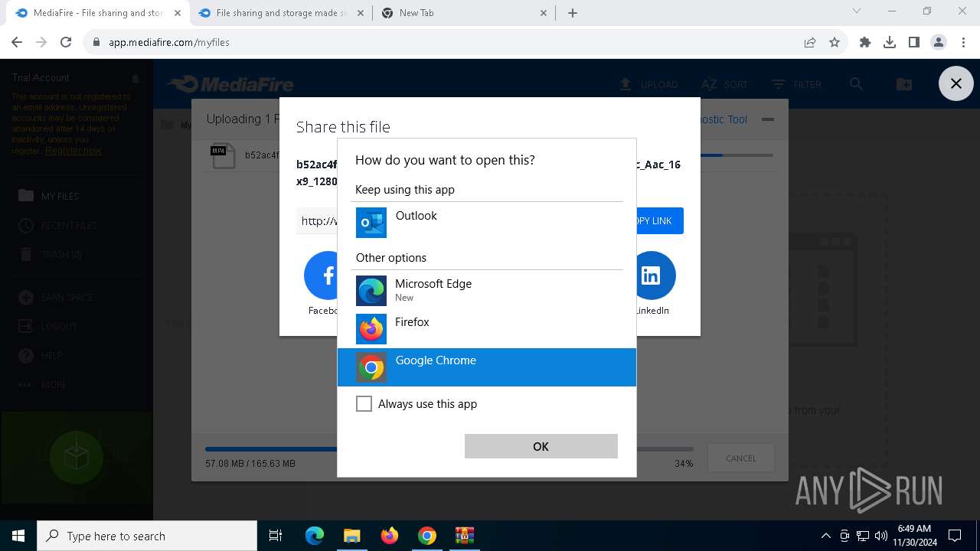Click the address bar showing app.mediafire.com/myfiles
This screenshot has height=551, width=980.
pos(444,42)
